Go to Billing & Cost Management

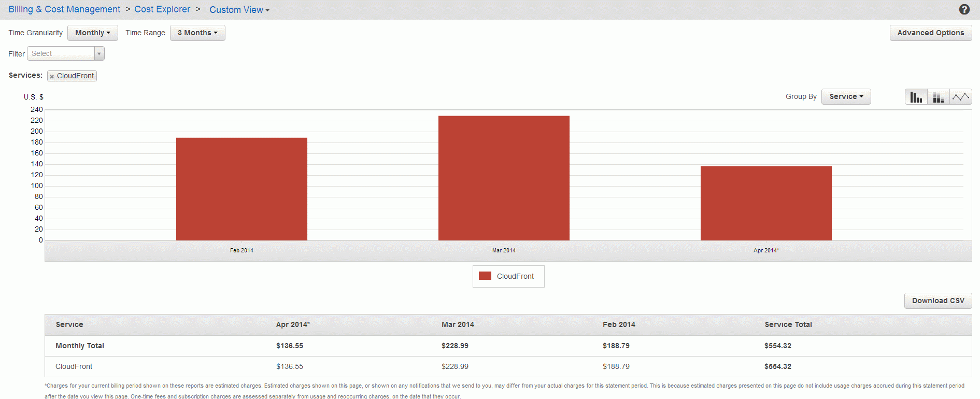click(x=64, y=9)
